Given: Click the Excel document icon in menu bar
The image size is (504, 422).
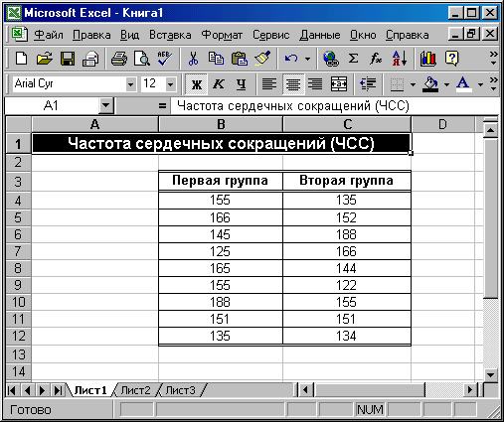Looking at the screenshot, I should click(20, 34).
